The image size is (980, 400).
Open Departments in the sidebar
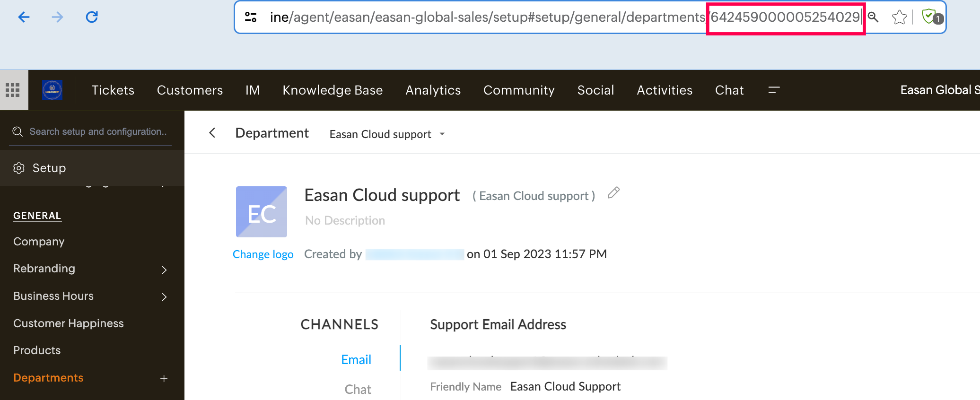(x=48, y=378)
